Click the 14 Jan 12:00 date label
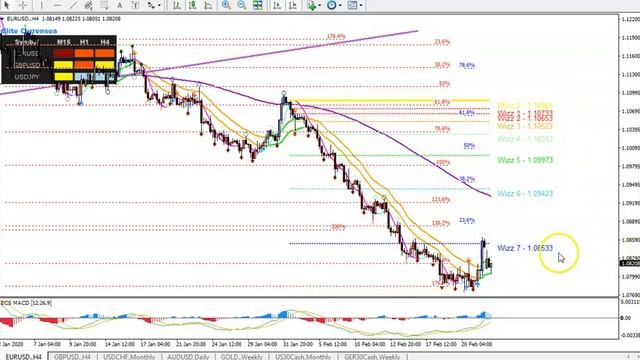Image resolution: width=640 pixels, height=360 pixels. pyautogui.click(x=120, y=344)
